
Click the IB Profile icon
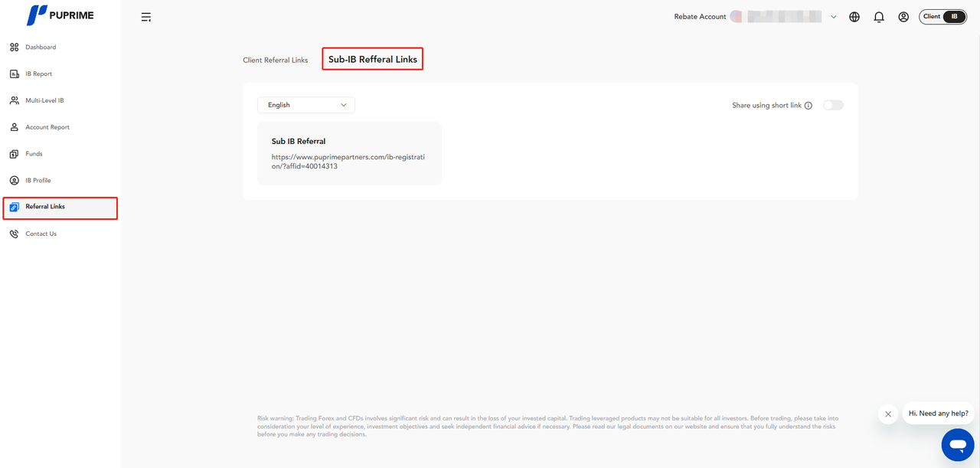pos(14,181)
